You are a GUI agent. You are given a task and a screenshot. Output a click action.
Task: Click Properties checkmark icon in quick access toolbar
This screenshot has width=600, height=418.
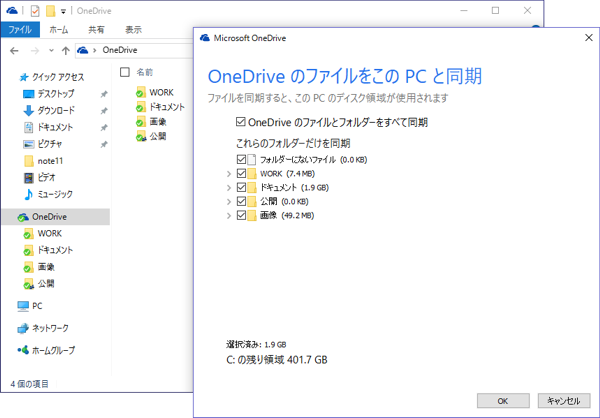click(35, 11)
